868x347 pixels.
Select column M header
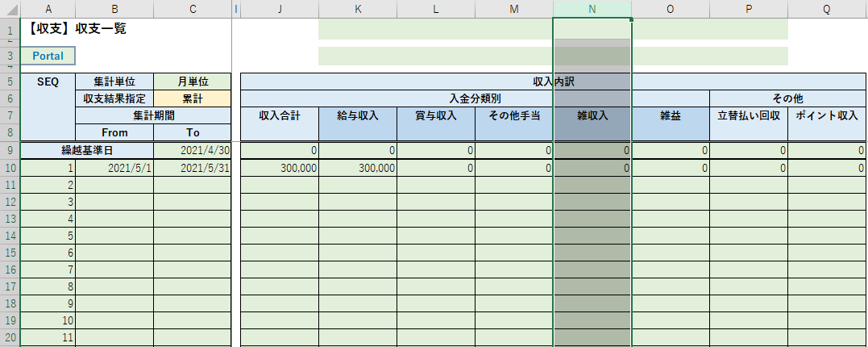click(514, 8)
